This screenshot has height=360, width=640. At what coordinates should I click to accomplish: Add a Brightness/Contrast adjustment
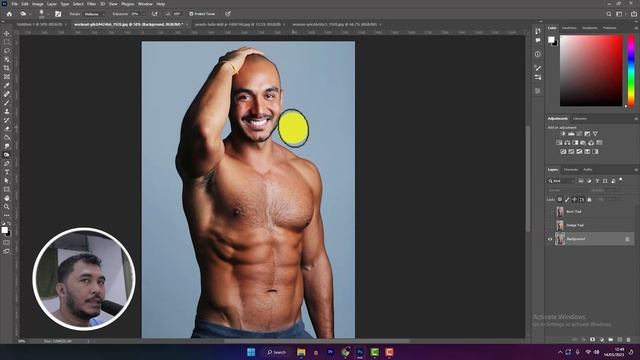pyautogui.click(x=563, y=134)
